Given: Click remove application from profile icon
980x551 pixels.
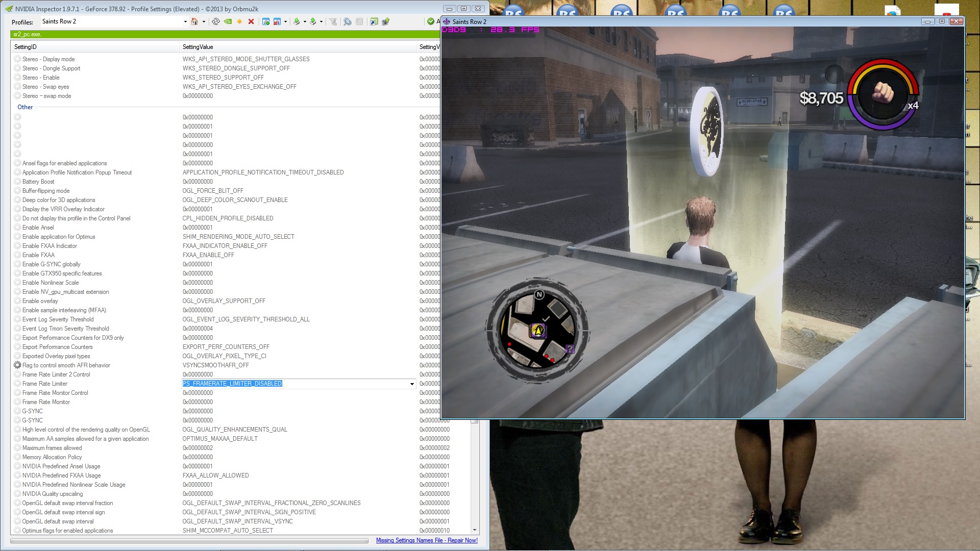Looking at the screenshot, I should (277, 21).
